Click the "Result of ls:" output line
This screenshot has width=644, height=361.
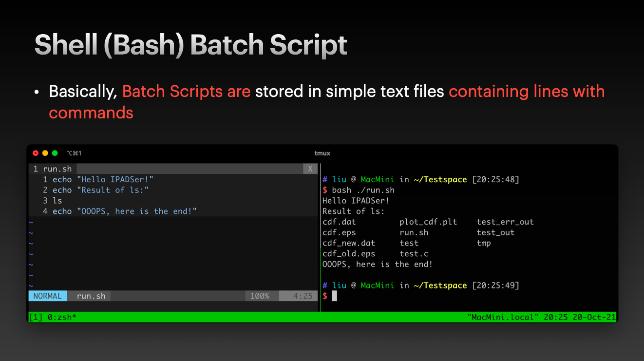[354, 211]
